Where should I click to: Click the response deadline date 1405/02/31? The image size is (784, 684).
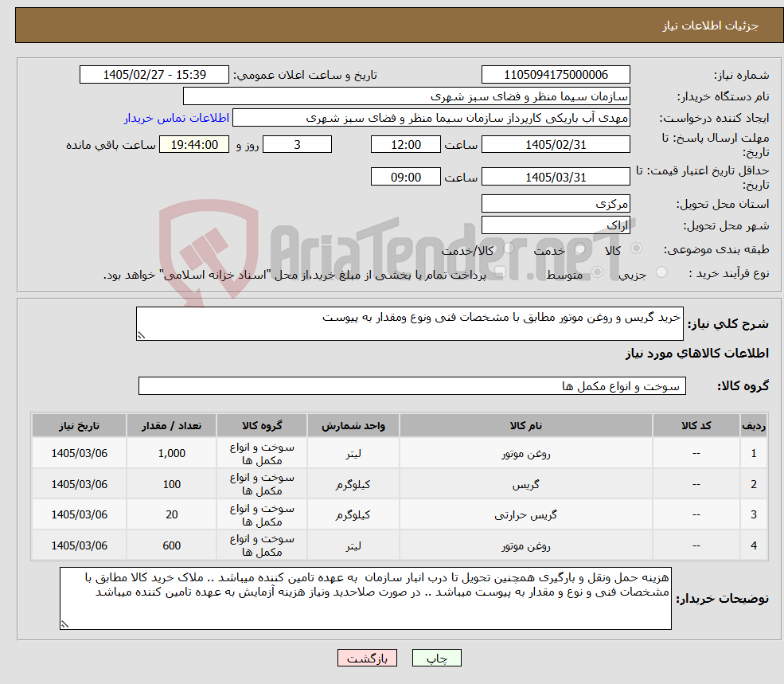556,145
